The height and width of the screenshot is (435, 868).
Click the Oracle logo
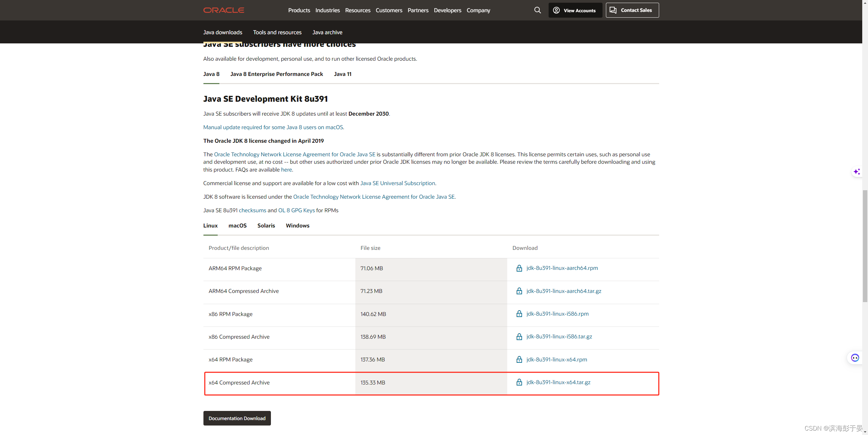(224, 10)
